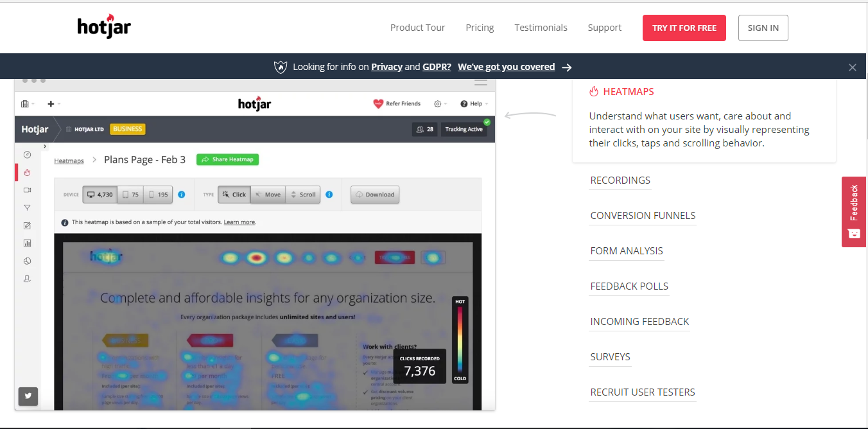Open the GDPR? link in the banner

tap(437, 67)
